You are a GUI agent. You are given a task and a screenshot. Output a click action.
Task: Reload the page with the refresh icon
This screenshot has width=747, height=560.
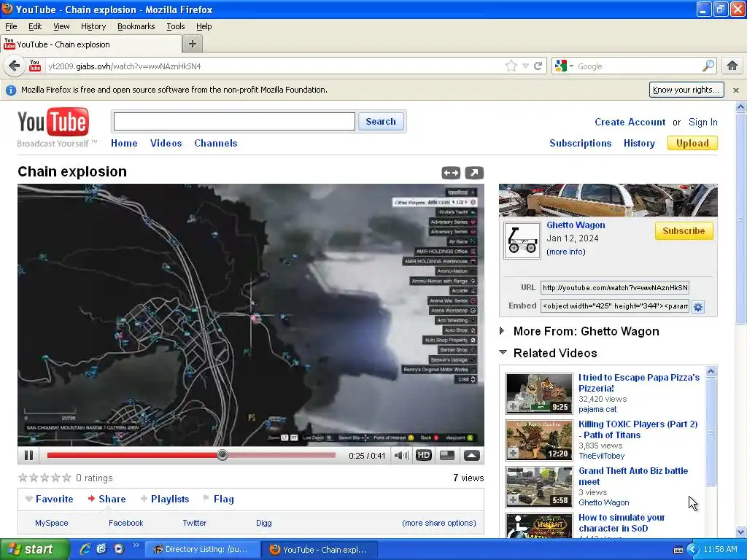538,66
